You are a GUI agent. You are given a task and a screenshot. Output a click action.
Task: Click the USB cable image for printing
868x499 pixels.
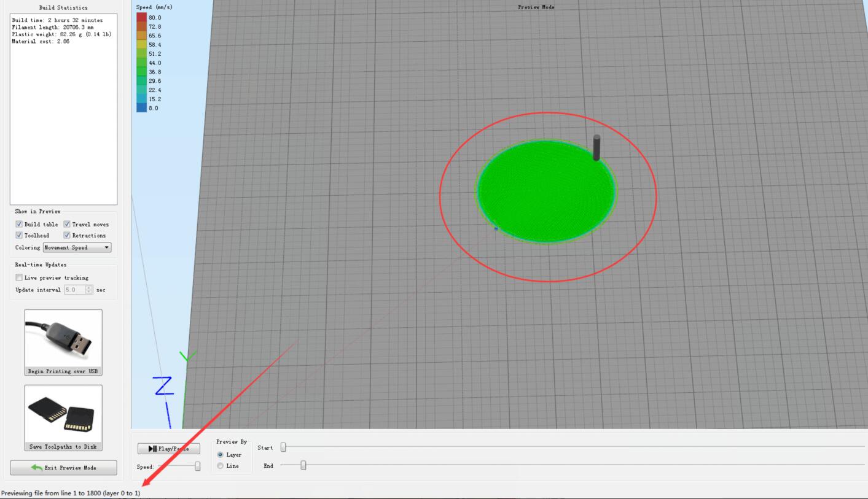(63, 338)
